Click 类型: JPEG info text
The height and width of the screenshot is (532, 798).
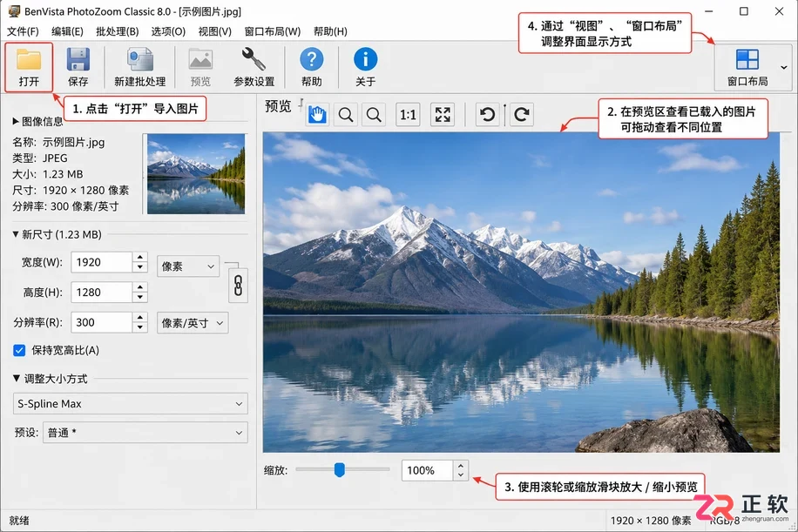point(40,158)
